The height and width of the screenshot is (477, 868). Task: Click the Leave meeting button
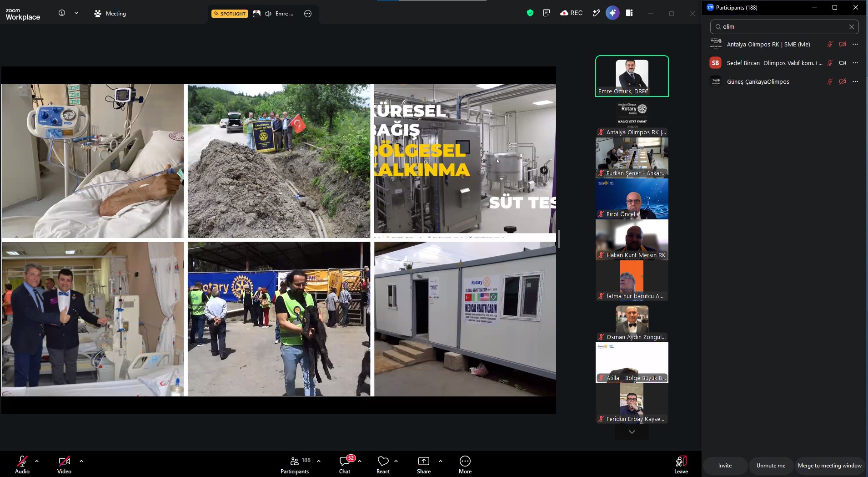(681, 465)
